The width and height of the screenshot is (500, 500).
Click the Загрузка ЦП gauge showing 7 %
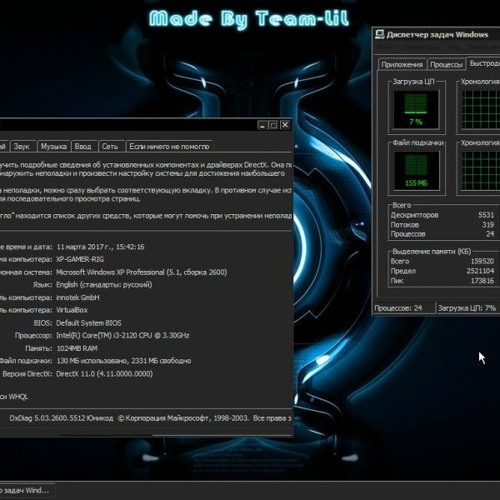coord(415,110)
